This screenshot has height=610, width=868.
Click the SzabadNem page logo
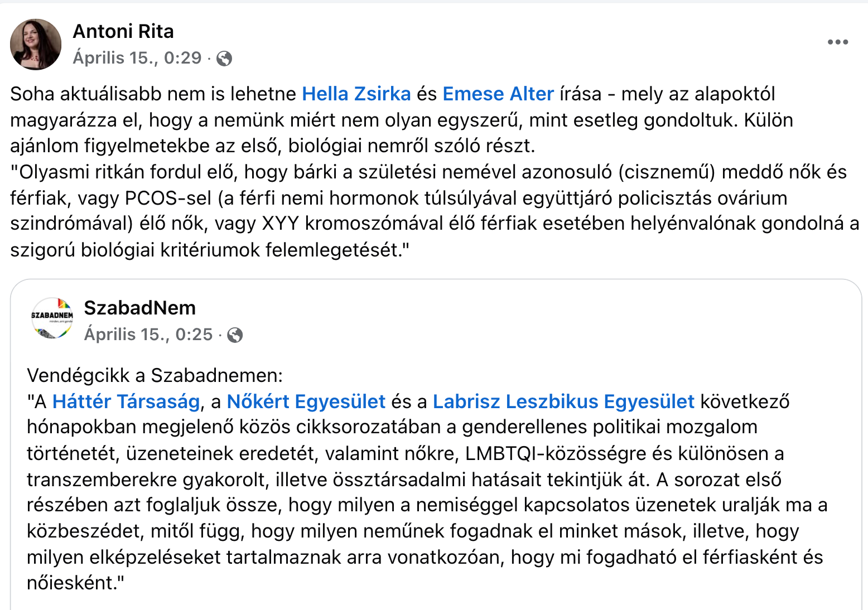[52, 319]
